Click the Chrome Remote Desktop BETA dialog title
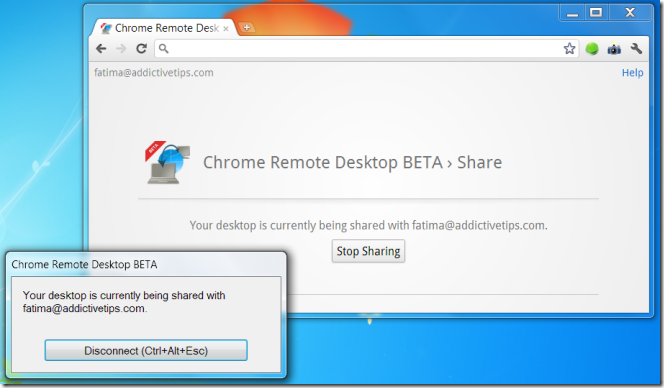 click(84, 265)
